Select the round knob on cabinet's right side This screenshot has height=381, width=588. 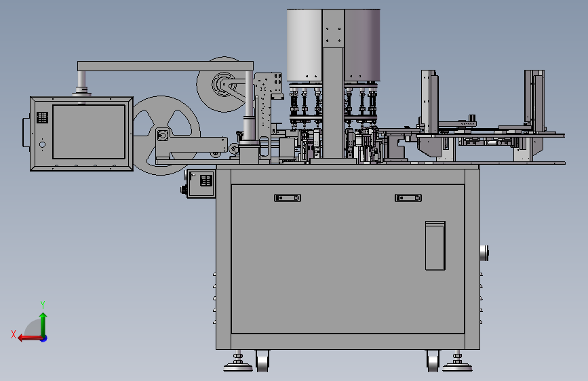pos(484,253)
